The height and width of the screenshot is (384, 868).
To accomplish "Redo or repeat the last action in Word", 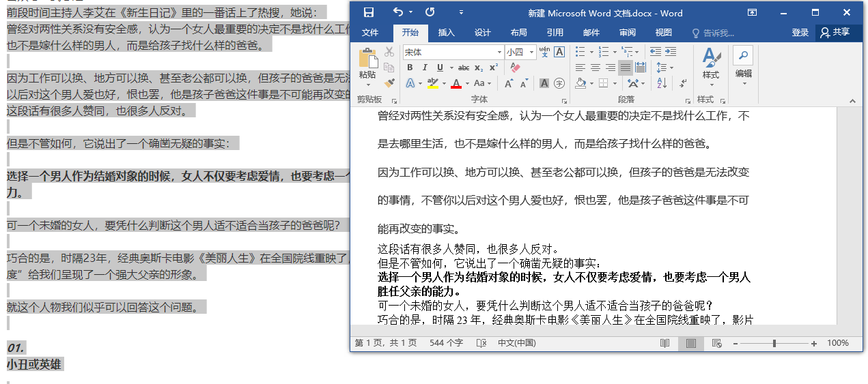I will [430, 12].
